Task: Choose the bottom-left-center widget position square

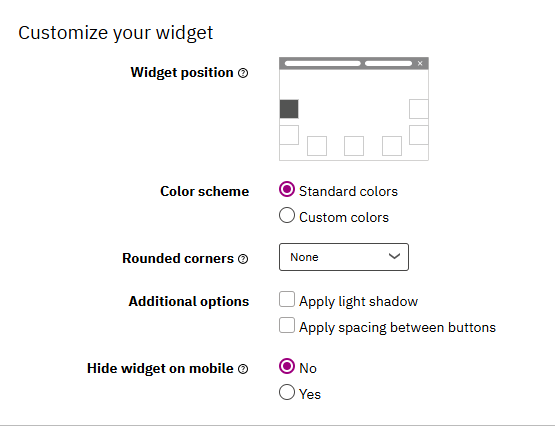Action: click(317, 146)
